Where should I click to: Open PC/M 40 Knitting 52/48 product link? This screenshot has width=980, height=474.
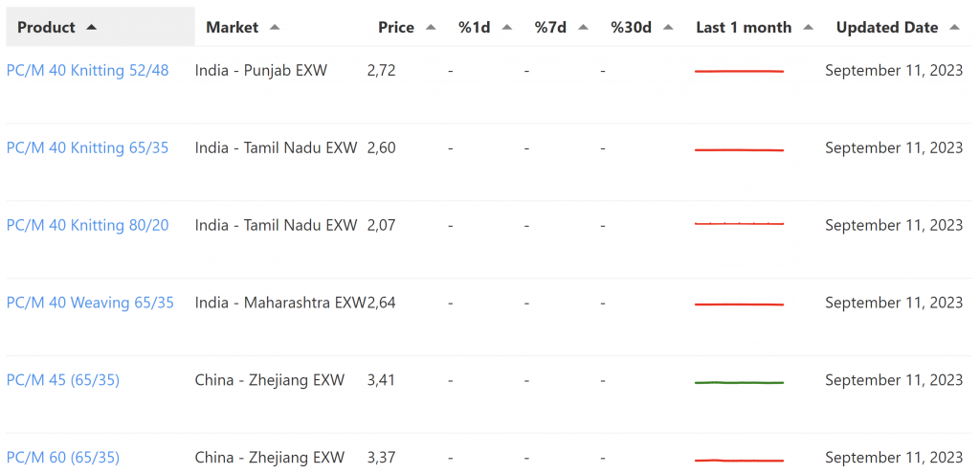coord(87,71)
